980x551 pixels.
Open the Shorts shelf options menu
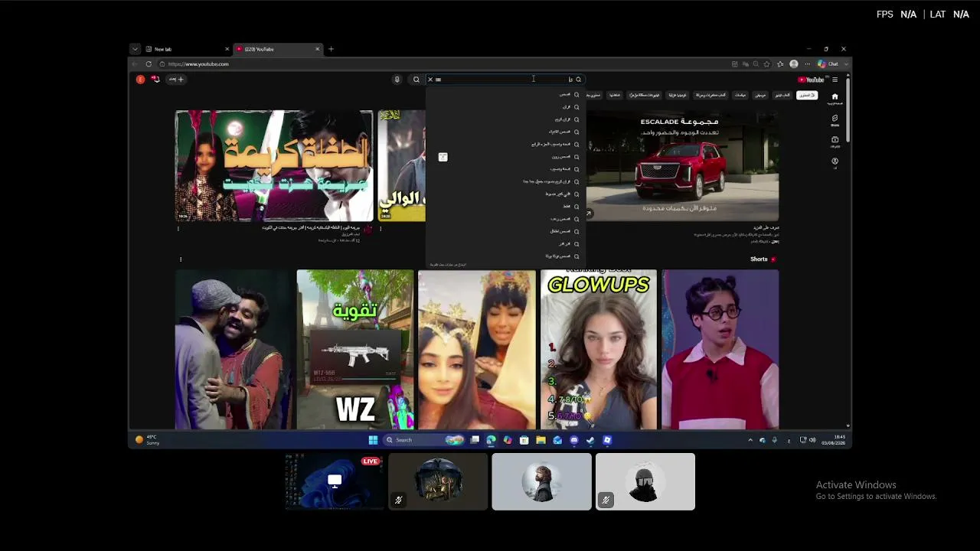[x=181, y=259]
